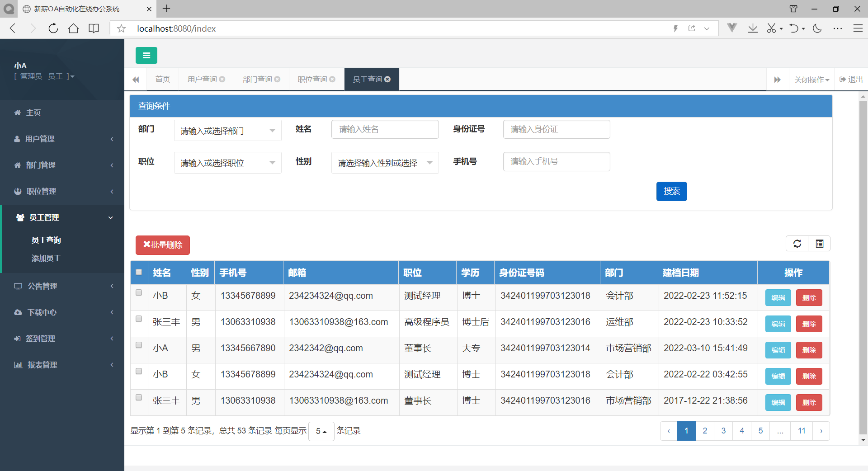Open browser more options ellipsis
Viewport: 868px width, 471px height.
click(x=838, y=28)
